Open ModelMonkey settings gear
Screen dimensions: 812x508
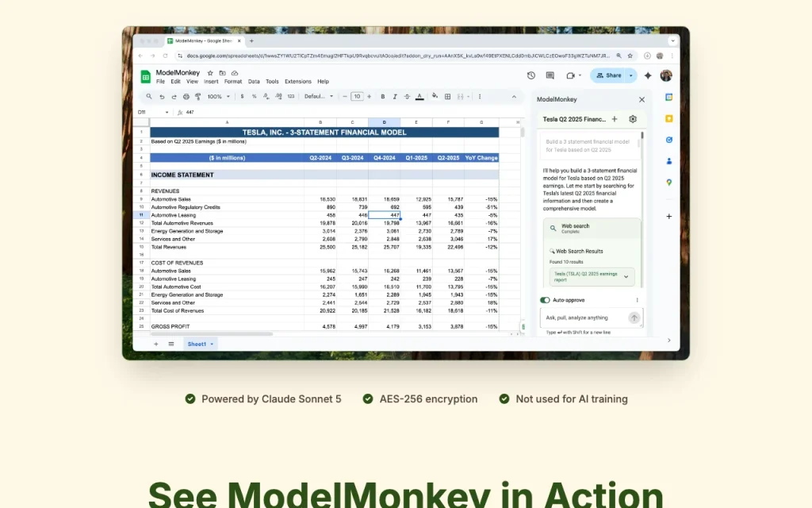(x=633, y=119)
